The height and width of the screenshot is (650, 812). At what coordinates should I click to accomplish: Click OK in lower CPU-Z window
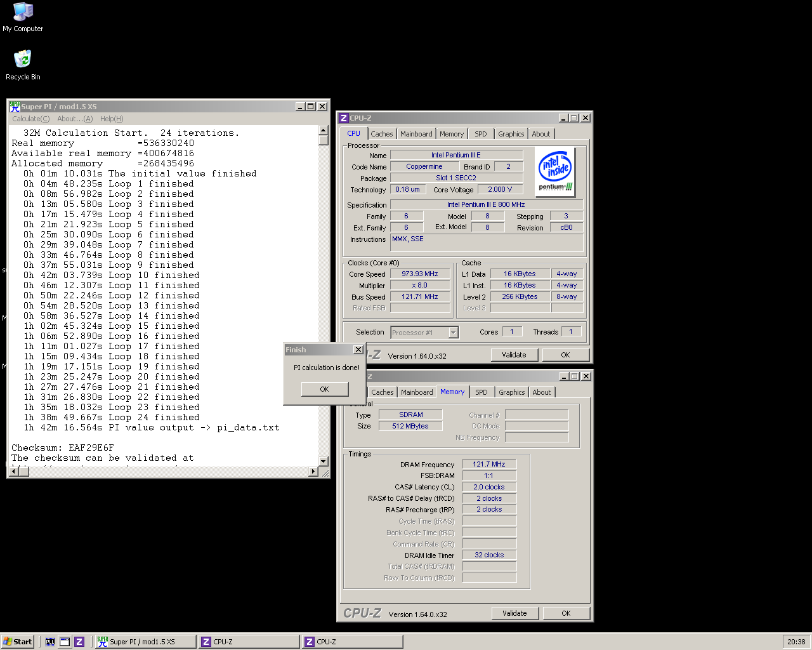click(566, 613)
